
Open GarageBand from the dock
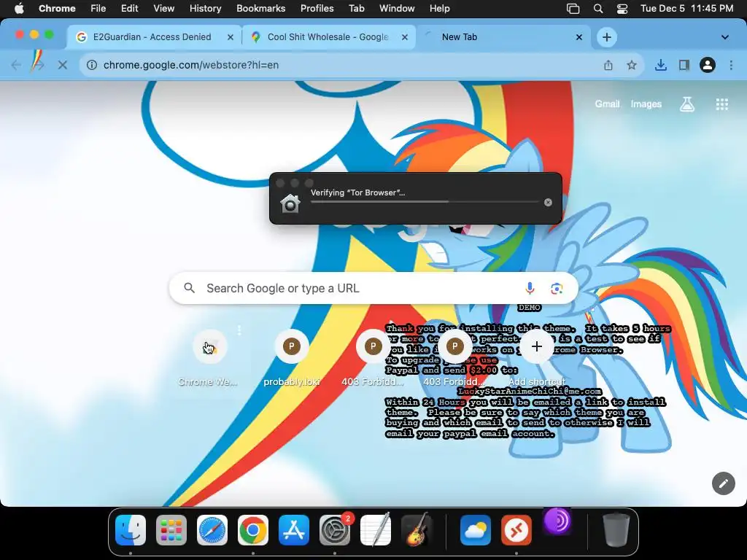tap(417, 529)
